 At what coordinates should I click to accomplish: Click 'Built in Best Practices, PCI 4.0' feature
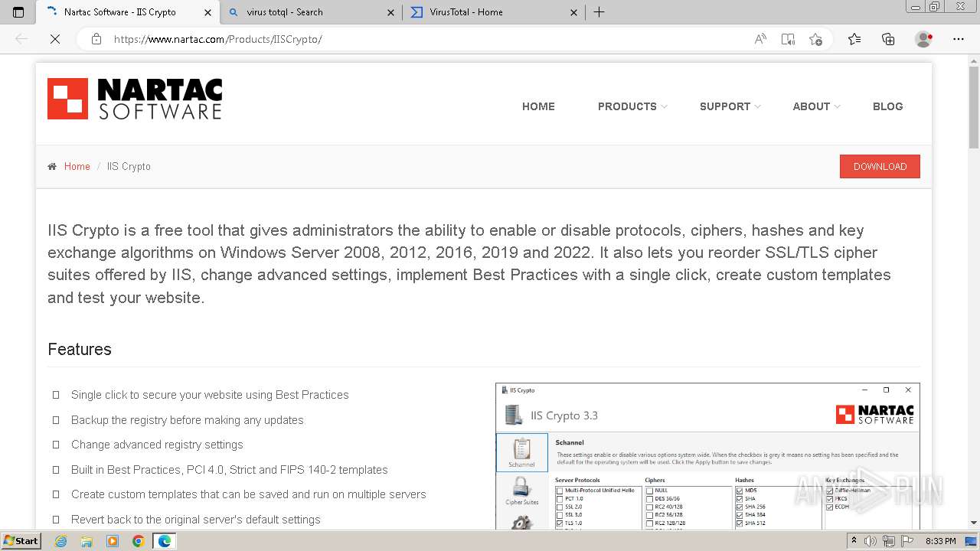pyautogui.click(x=230, y=470)
